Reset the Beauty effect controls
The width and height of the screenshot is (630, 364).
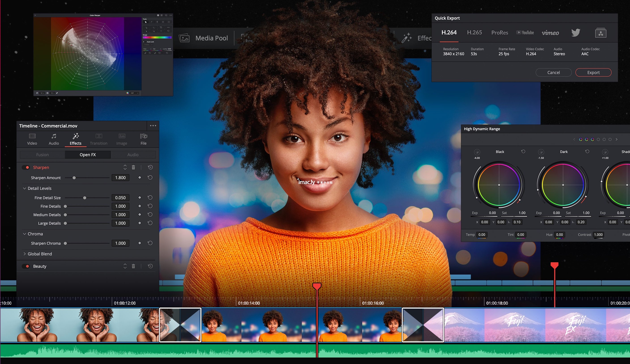[150, 266]
